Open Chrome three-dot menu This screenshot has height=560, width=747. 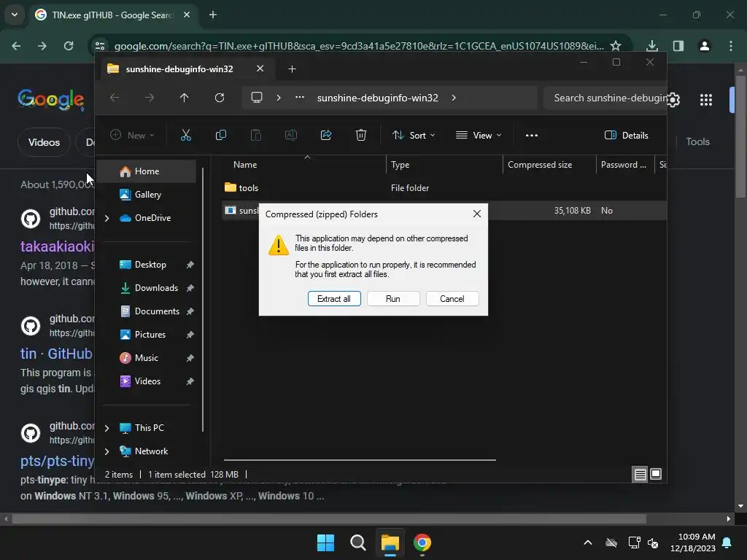tap(731, 46)
